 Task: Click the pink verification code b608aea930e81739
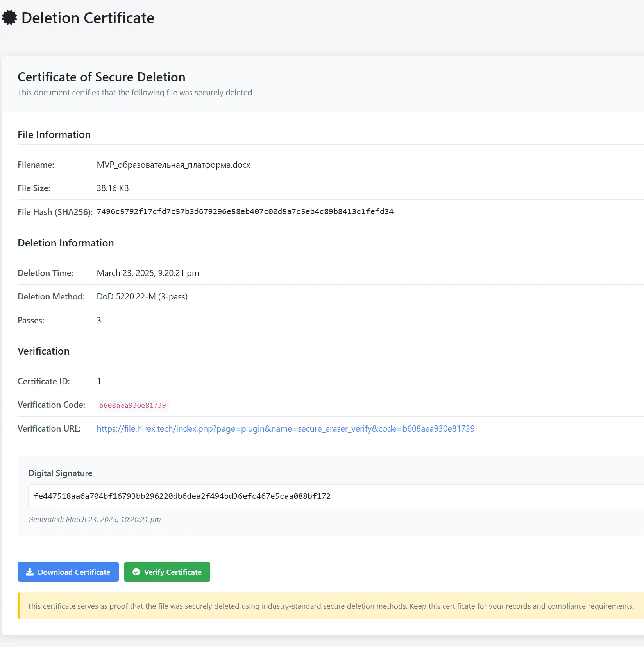132,405
